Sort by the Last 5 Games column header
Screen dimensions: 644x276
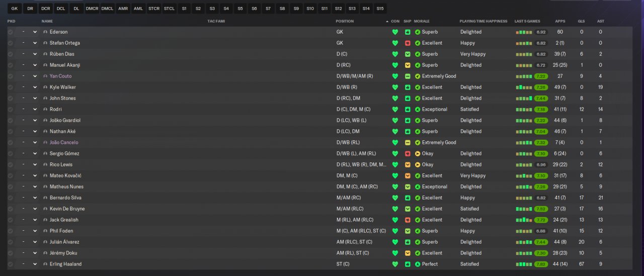point(527,21)
